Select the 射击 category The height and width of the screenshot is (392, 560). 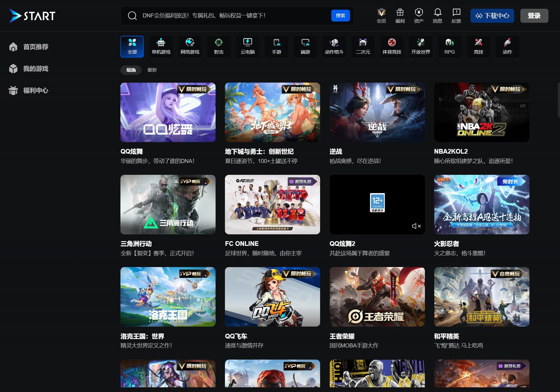(219, 47)
